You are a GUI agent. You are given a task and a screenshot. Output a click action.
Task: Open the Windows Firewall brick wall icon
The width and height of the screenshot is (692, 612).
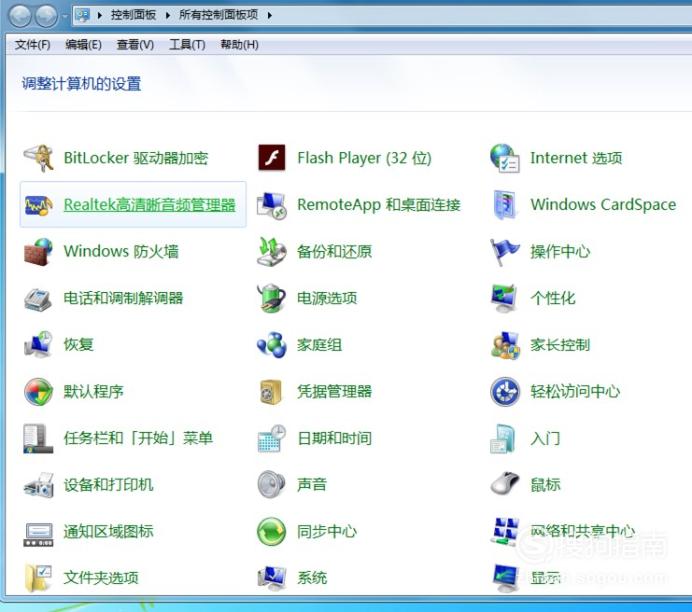(38, 252)
